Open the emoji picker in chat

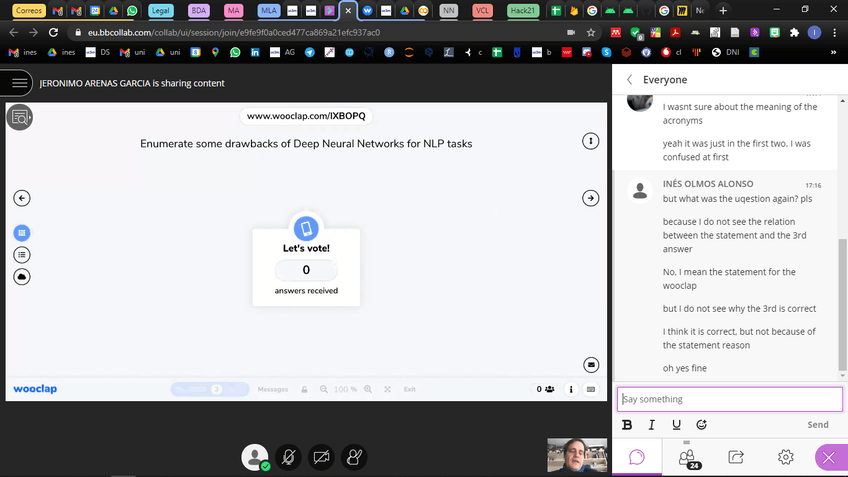(x=701, y=425)
